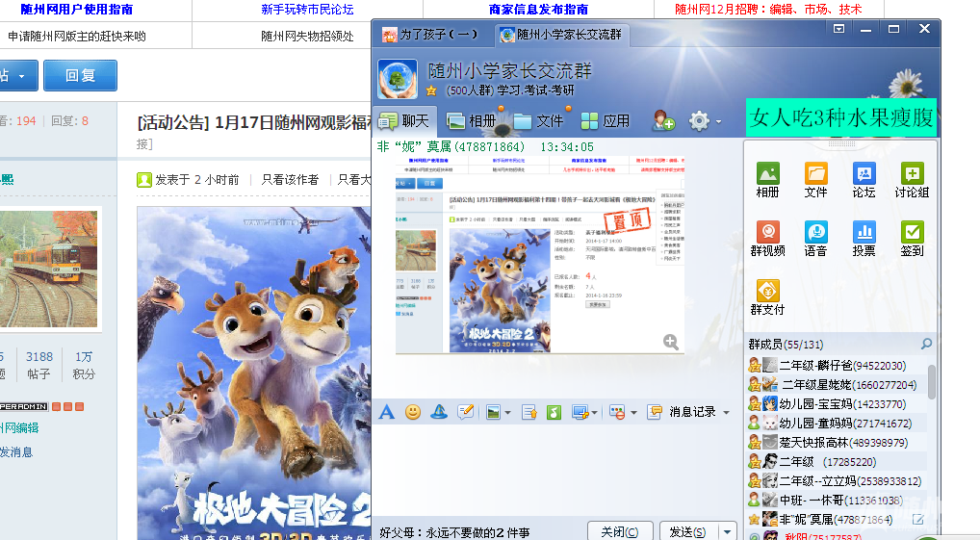
Task: Switch to the 聊天 chat tab
Action: [404, 120]
